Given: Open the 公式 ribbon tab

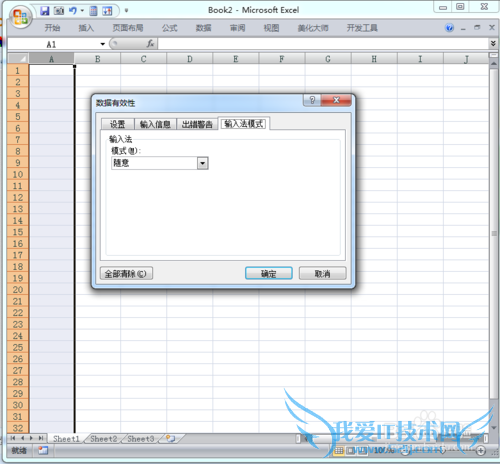Looking at the screenshot, I should tap(170, 28).
